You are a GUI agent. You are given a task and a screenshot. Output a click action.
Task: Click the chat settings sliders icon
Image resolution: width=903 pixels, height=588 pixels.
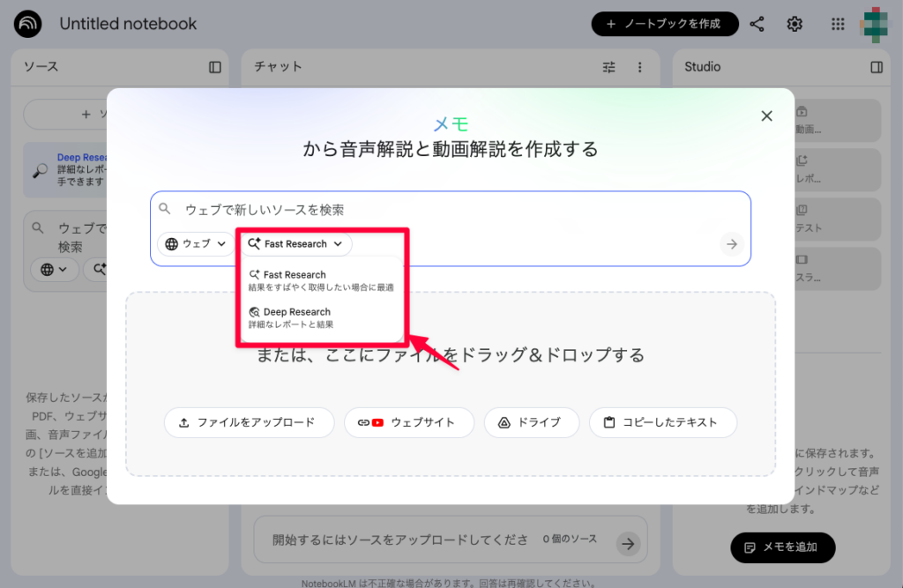[608, 67]
